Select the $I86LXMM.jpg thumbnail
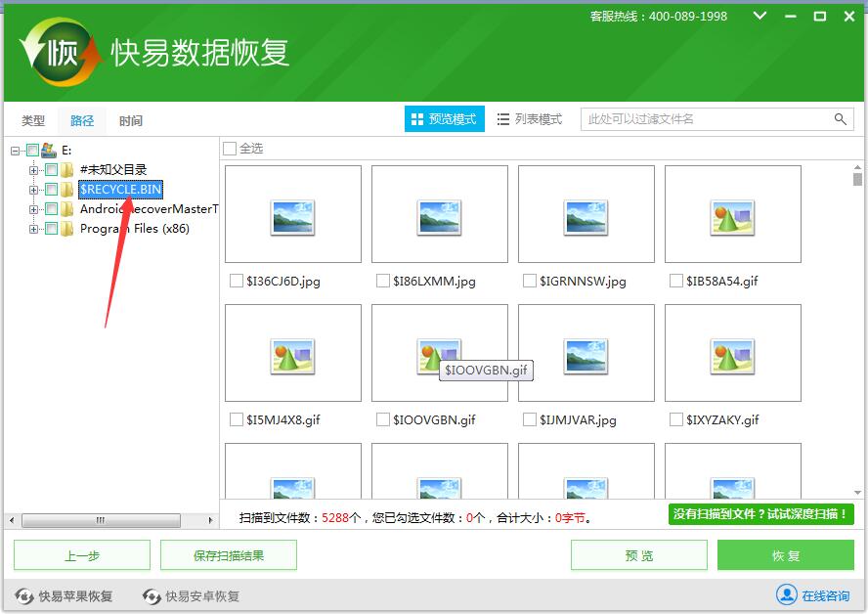 (440, 214)
